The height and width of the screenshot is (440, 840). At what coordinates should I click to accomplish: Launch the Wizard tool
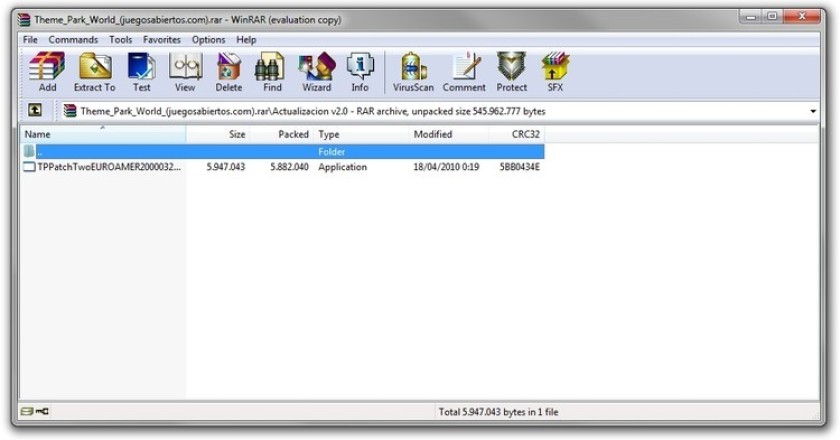tap(317, 72)
